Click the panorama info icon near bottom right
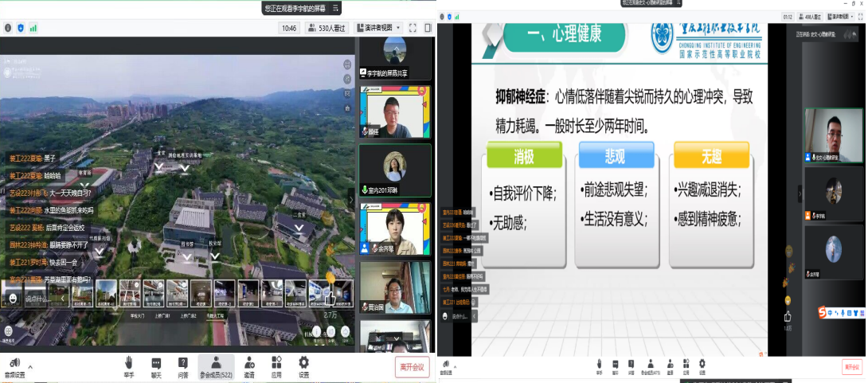Screen dimensions: 868x383 (317, 331)
